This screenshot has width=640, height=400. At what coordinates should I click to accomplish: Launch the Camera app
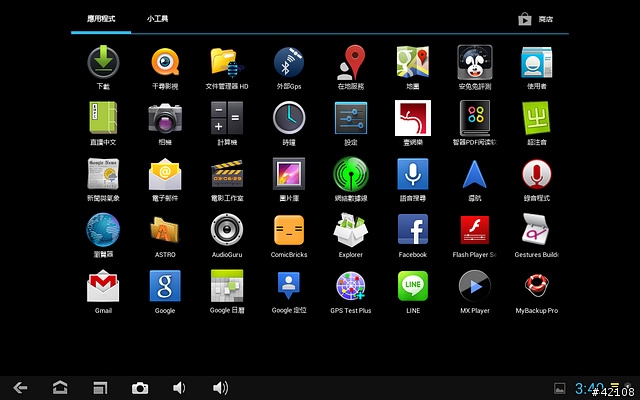165,118
